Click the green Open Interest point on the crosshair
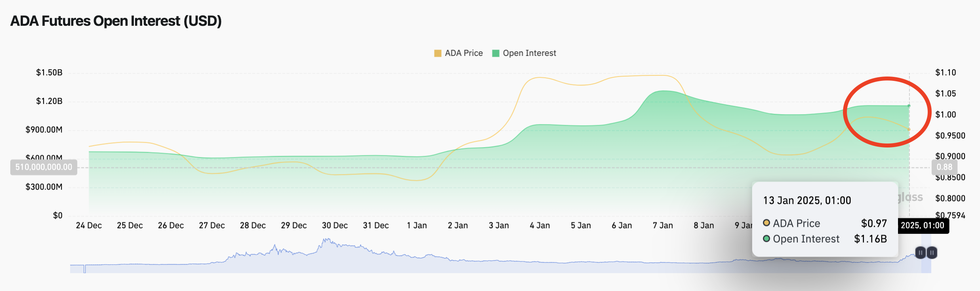This screenshot has width=980, height=291. point(909,106)
